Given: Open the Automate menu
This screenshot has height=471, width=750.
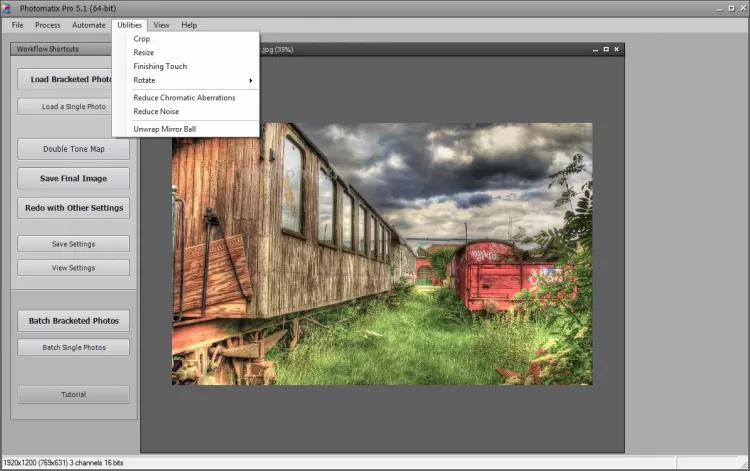Looking at the screenshot, I should click(x=88, y=24).
